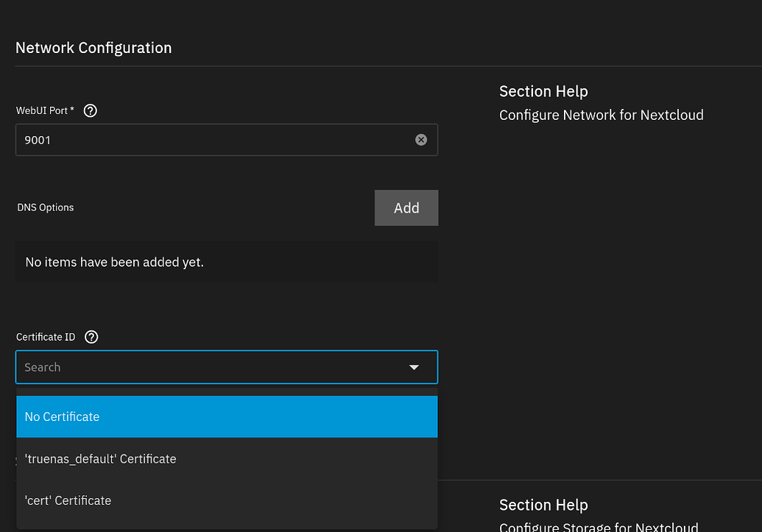
Task: Click the WebUI Port field label
Action: [40, 110]
